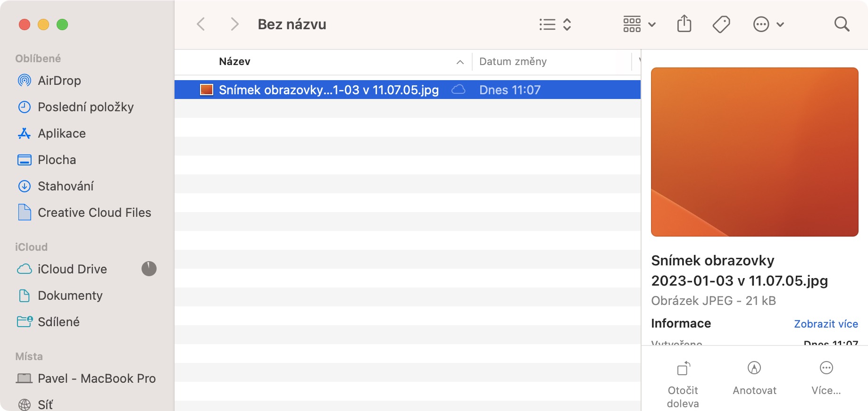Click the Share toolbar icon

pyautogui.click(x=684, y=24)
